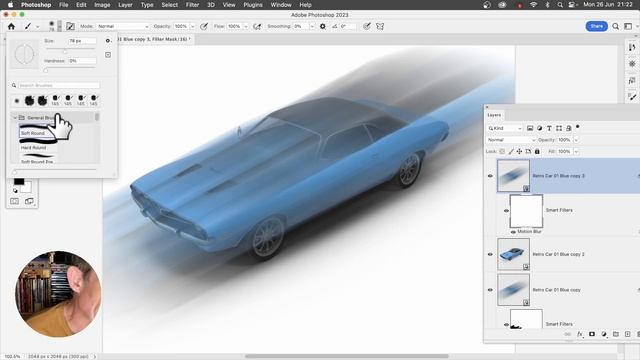Open workspace switcher icon
This screenshot has height=360, width=640.
click(628, 27)
